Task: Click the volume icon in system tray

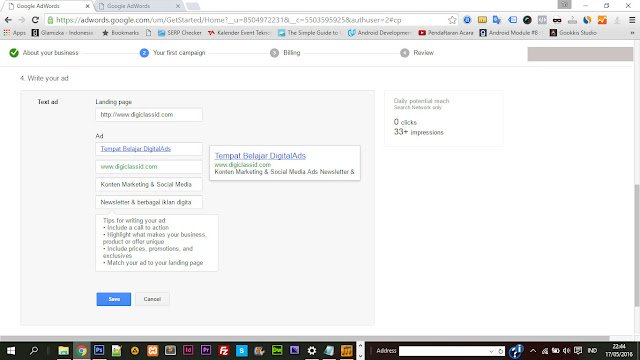Action: pyautogui.click(x=567, y=351)
